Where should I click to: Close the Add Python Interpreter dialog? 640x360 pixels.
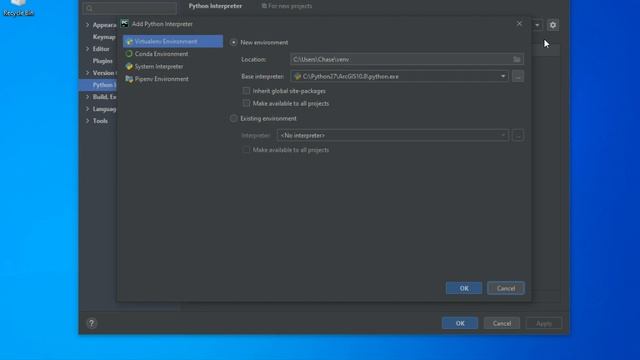[519, 24]
